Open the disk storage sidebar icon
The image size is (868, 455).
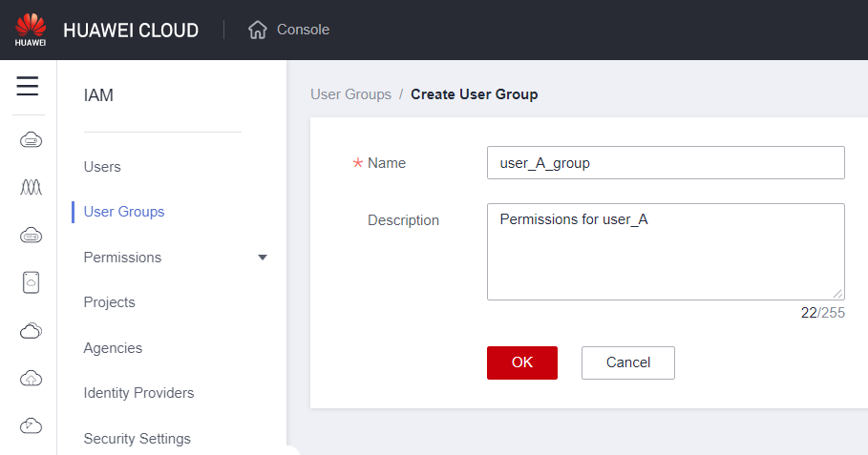[31, 282]
